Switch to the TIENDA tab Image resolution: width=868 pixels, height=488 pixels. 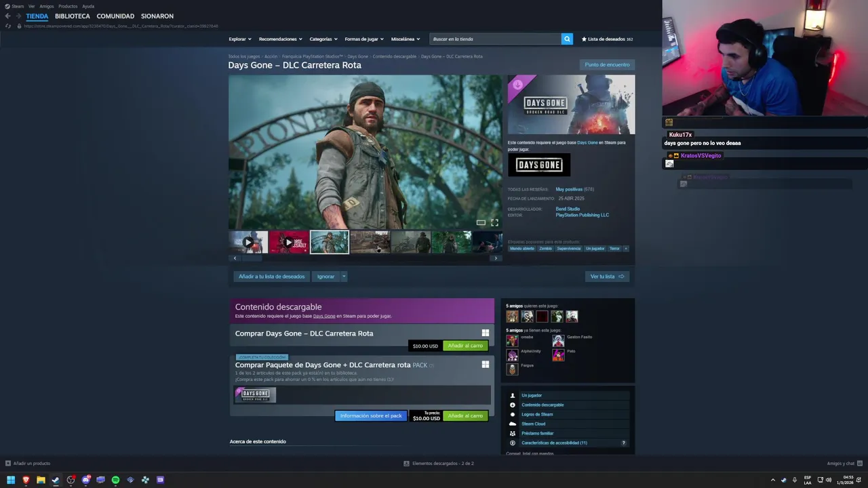37,16
